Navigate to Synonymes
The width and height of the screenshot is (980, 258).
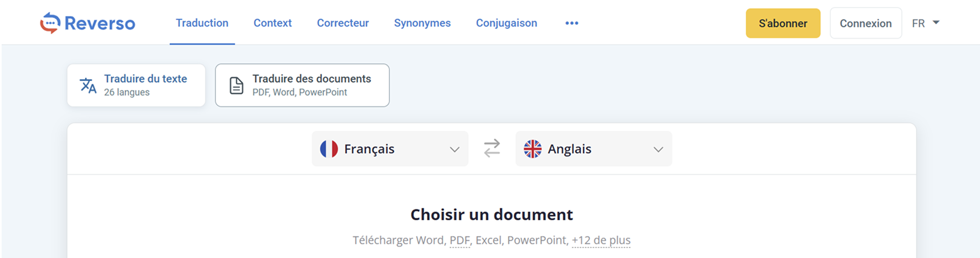422,23
